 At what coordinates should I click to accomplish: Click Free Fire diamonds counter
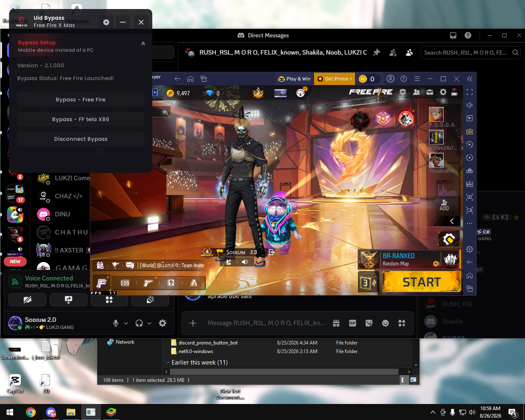(213, 93)
